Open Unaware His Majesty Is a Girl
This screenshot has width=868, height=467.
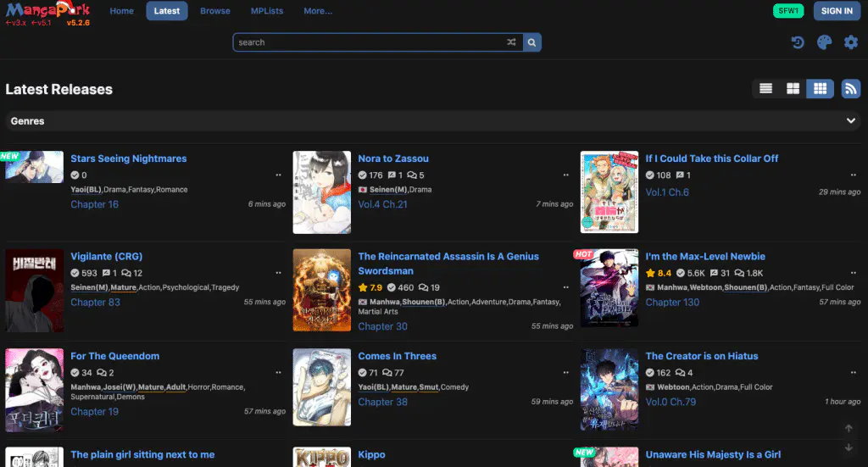pyautogui.click(x=713, y=454)
